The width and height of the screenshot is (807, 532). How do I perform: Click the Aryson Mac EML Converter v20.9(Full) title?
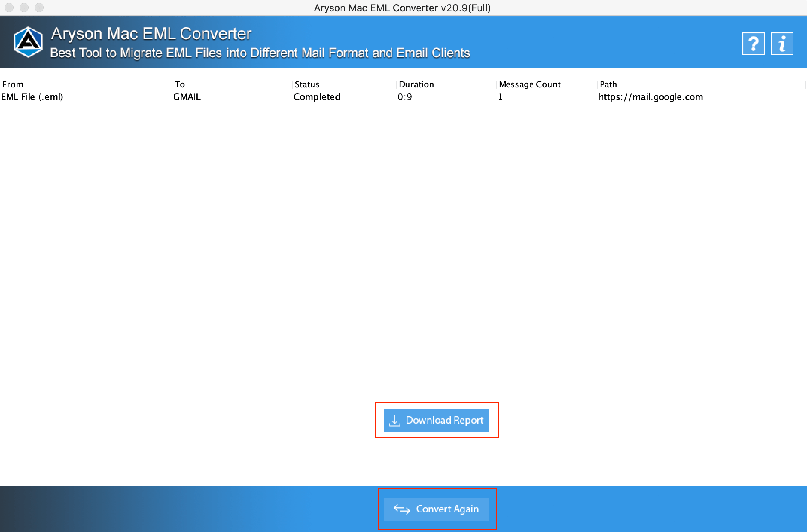(x=402, y=8)
